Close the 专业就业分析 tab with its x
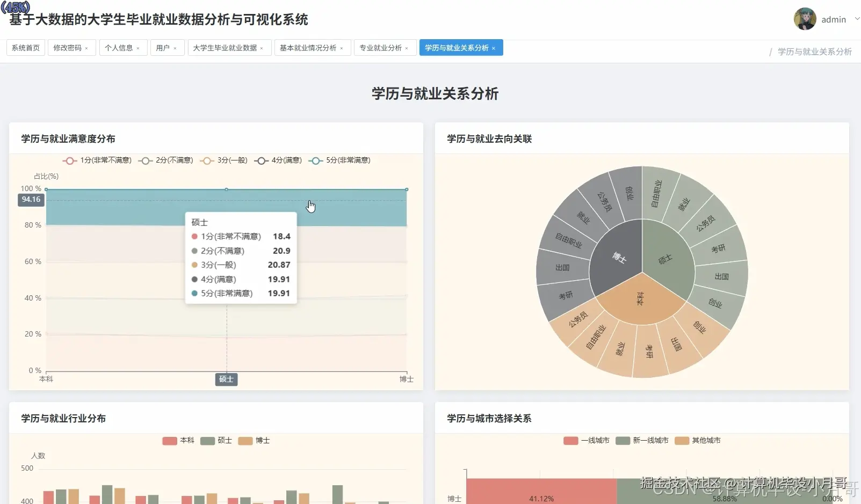The height and width of the screenshot is (504, 861). pos(407,48)
